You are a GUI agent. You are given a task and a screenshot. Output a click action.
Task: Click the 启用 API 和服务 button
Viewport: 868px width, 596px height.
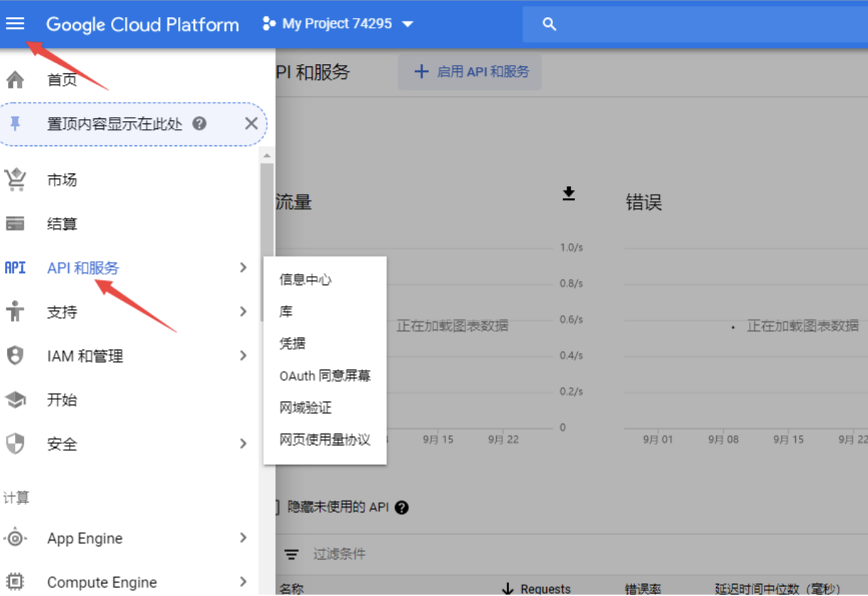(469, 71)
